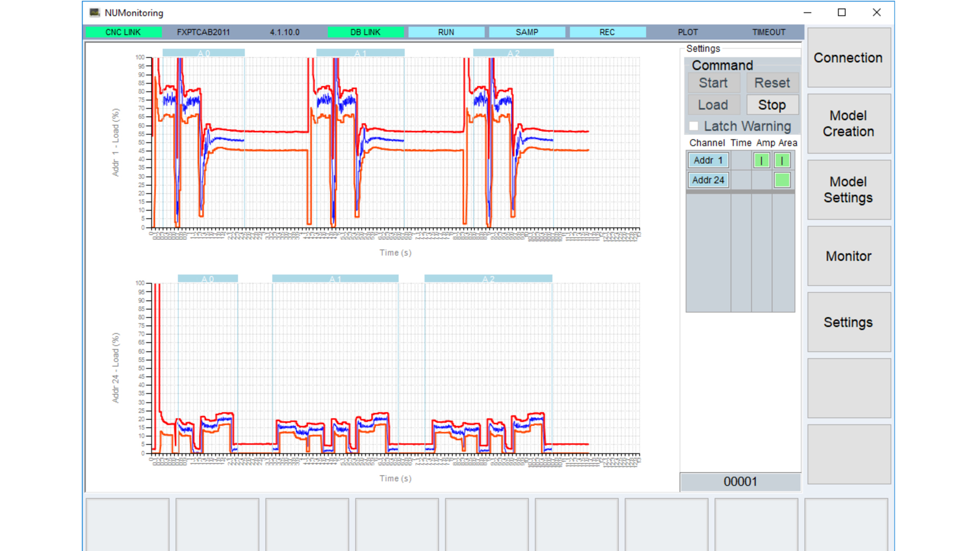Select the Addr 24 channel
This screenshot has height=551, width=980.
(x=708, y=180)
